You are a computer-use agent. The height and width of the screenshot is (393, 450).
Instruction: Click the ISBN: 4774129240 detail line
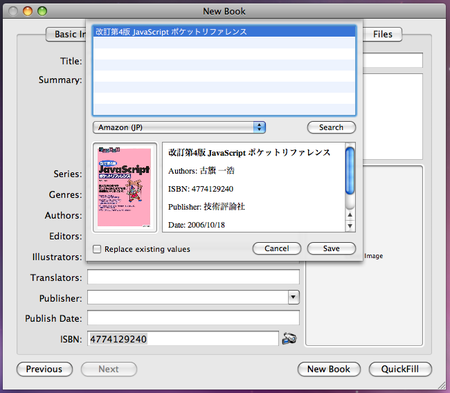[201, 189]
